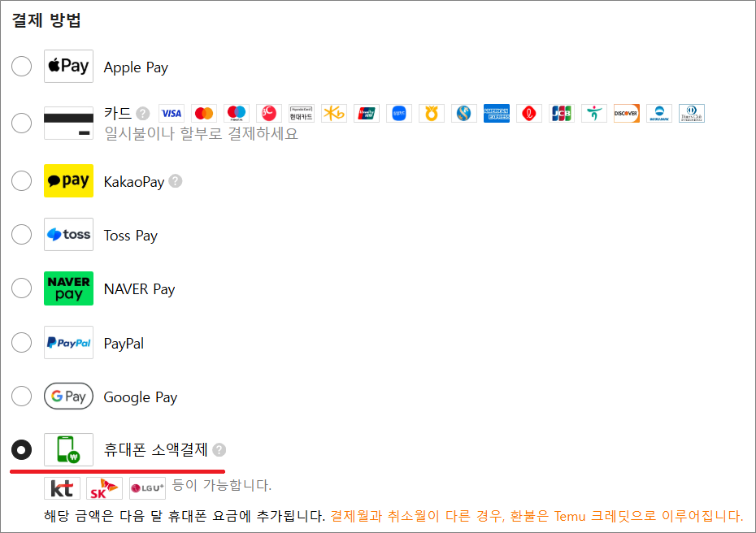Click the LG U+ carrier logo

click(148, 488)
